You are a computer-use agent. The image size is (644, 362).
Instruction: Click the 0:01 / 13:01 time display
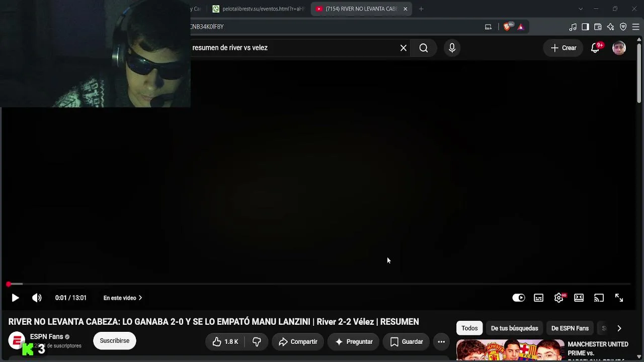click(71, 298)
